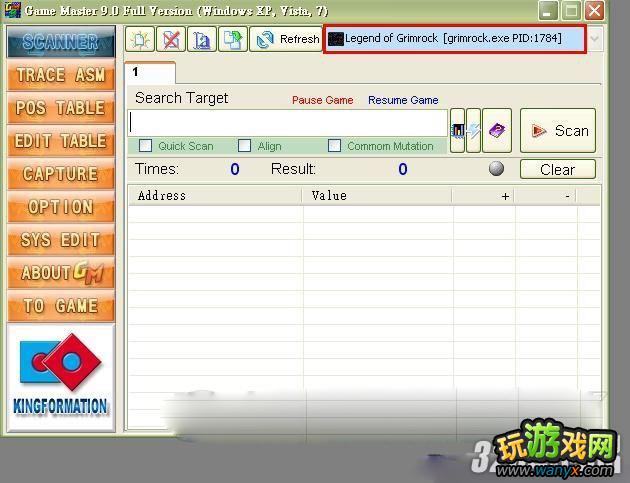Viewport: 630px width, 483px height.
Task: Open ABOUT GM section
Action: click(x=61, y=273)
